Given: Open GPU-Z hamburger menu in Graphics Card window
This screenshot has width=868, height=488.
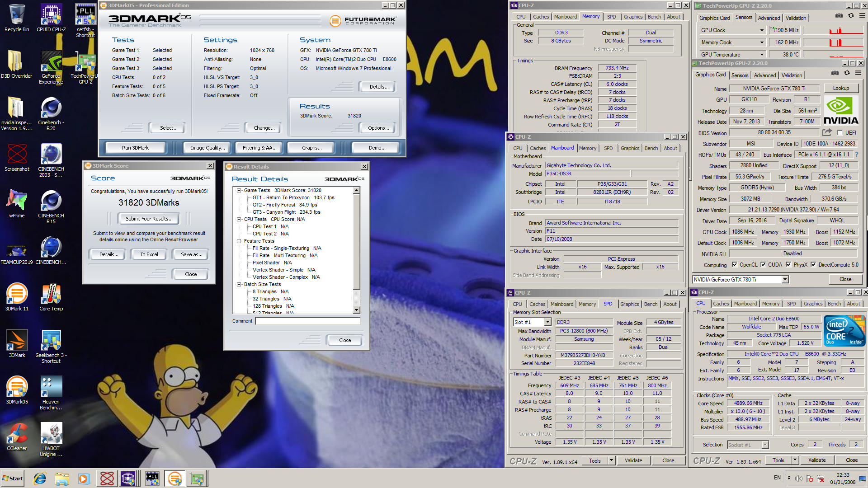Looking at the screenshot, I should (858, 73).
